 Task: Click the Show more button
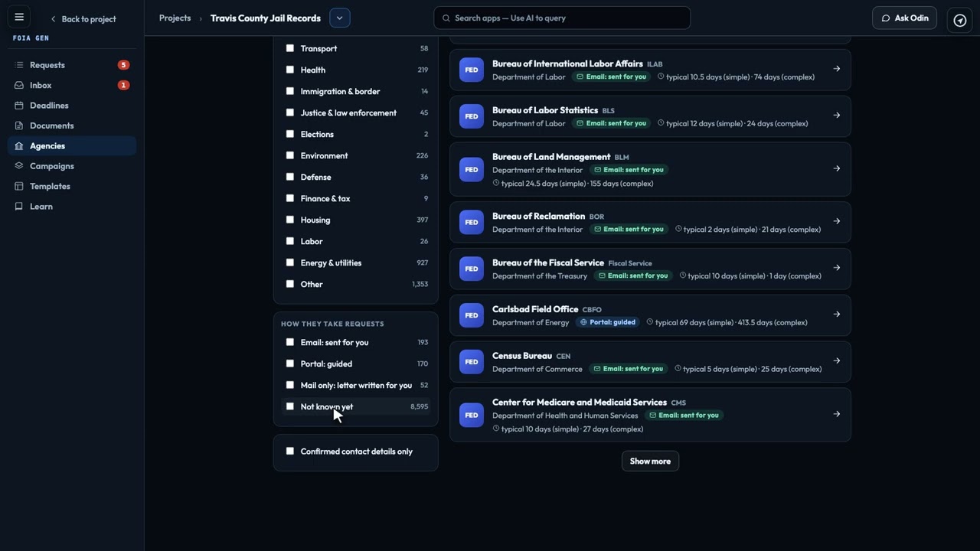click(650, 461)
